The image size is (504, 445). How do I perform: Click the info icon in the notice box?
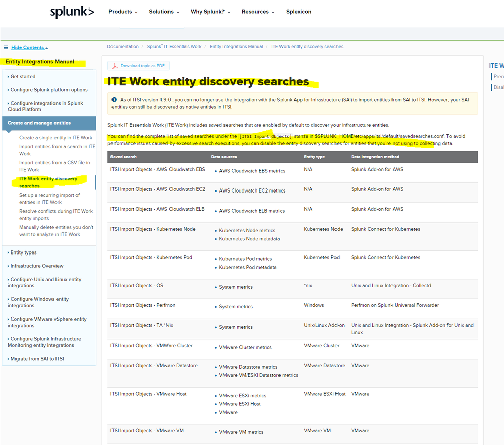tap(114, 100)
